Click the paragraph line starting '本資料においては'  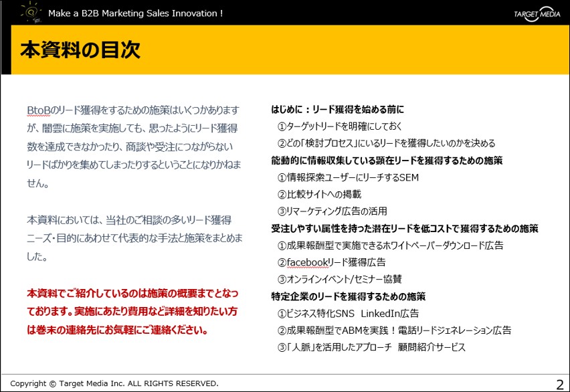tap(129, 220)
